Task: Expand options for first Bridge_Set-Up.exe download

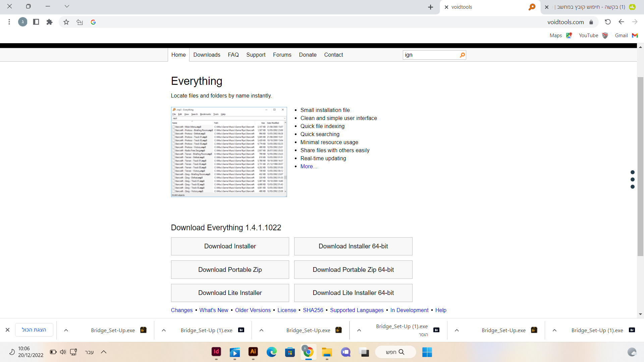Action: pos(66,330)
